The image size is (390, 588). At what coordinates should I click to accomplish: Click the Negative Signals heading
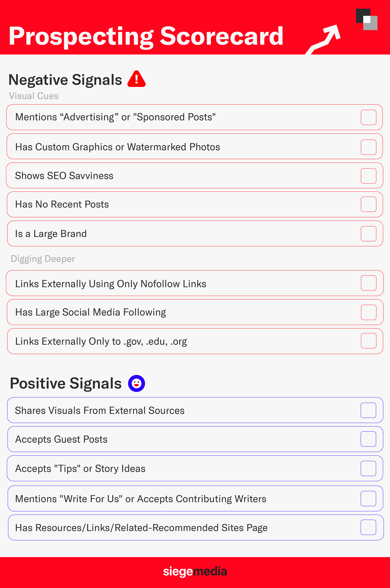coord(65,80)
